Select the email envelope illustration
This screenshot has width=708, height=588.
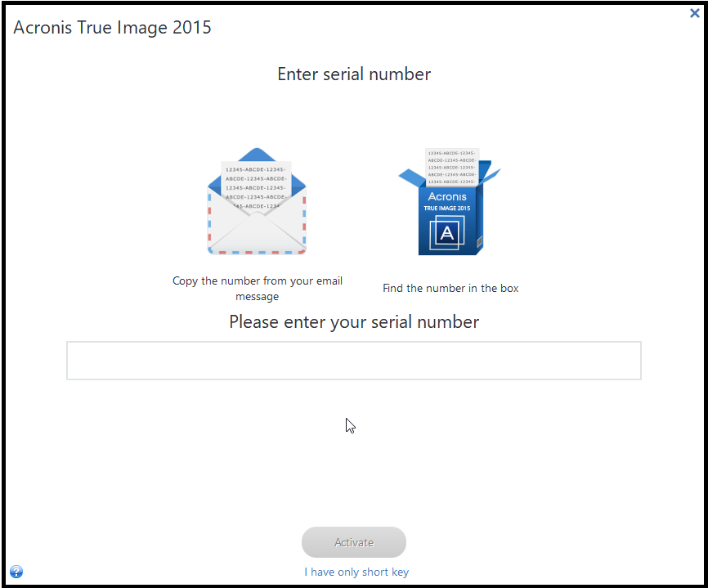[x=257, y=202]
